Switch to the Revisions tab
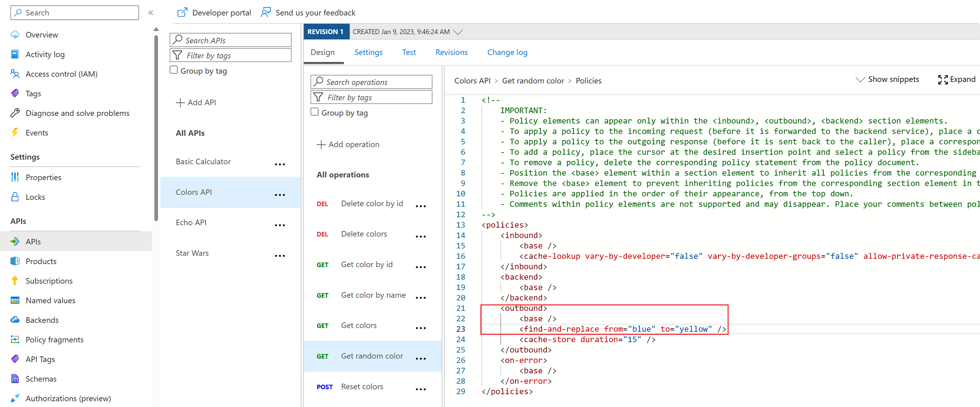 [x=451, y=52]
